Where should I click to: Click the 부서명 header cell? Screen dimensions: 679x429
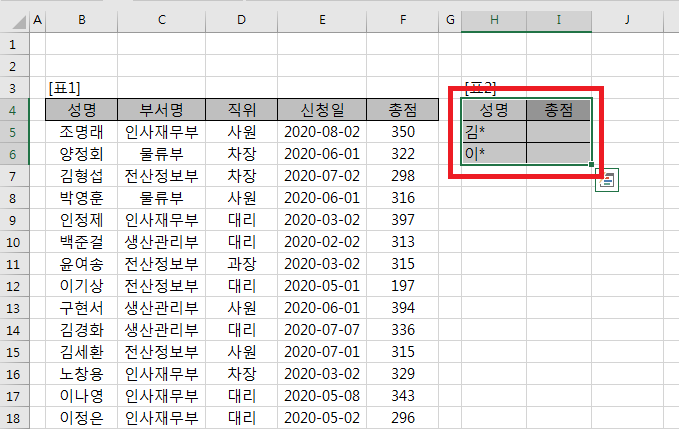coord(161,109)
